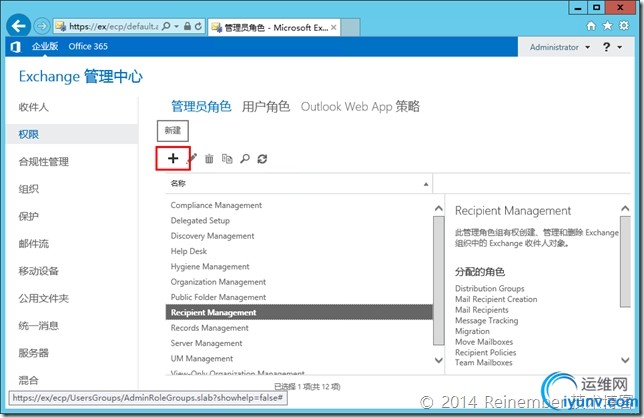Click the pencil edit icon in toolbar

point(192,158)
